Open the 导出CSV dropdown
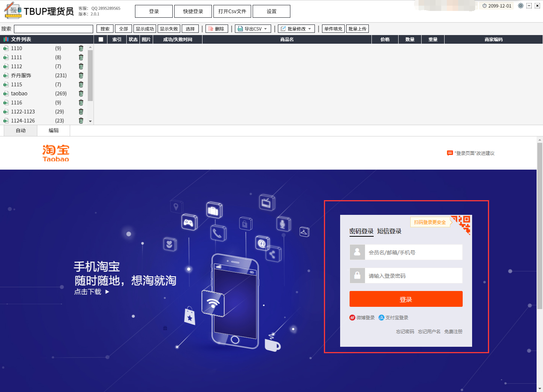Screen dimensions: 543x392 pos(253,29)
